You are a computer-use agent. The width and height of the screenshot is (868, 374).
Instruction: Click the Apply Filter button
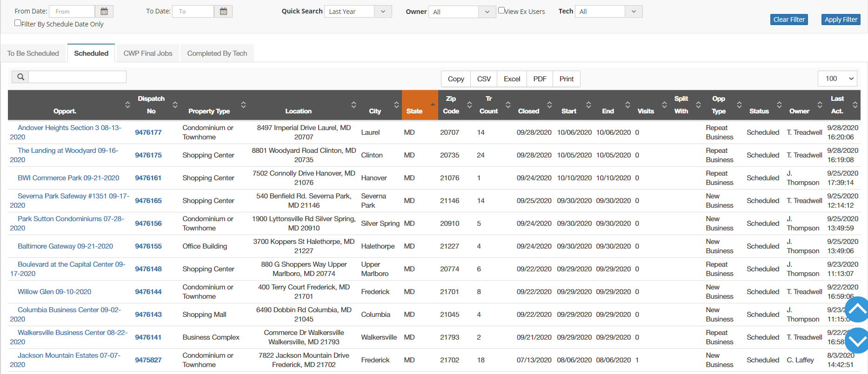pos(841,20)
